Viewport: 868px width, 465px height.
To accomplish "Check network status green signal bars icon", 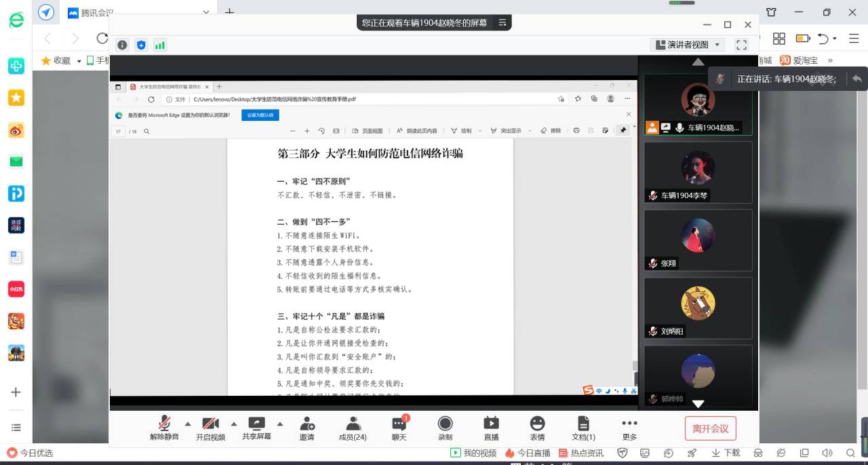I will pyautogui.click(x=160, y=45).
